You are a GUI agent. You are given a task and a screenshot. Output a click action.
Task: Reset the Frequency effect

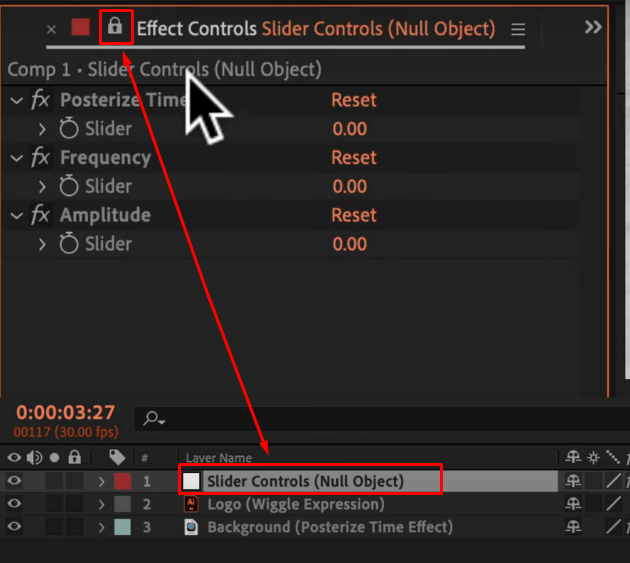354,158
